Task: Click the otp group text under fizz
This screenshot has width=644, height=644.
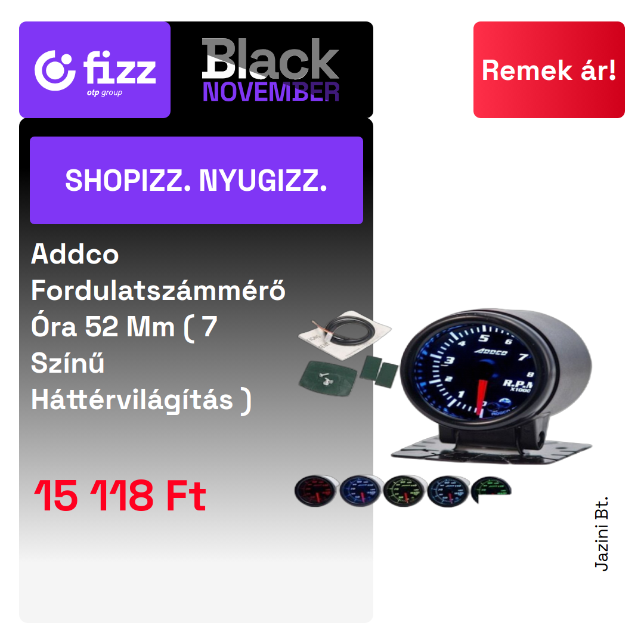Action: click(x=104, y=92)
